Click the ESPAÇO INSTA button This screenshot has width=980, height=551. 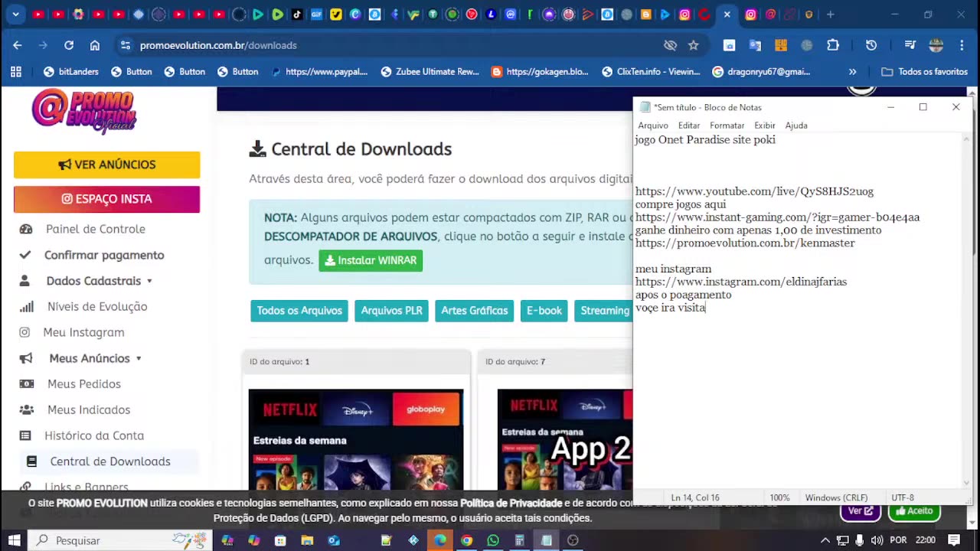(106, 199)
